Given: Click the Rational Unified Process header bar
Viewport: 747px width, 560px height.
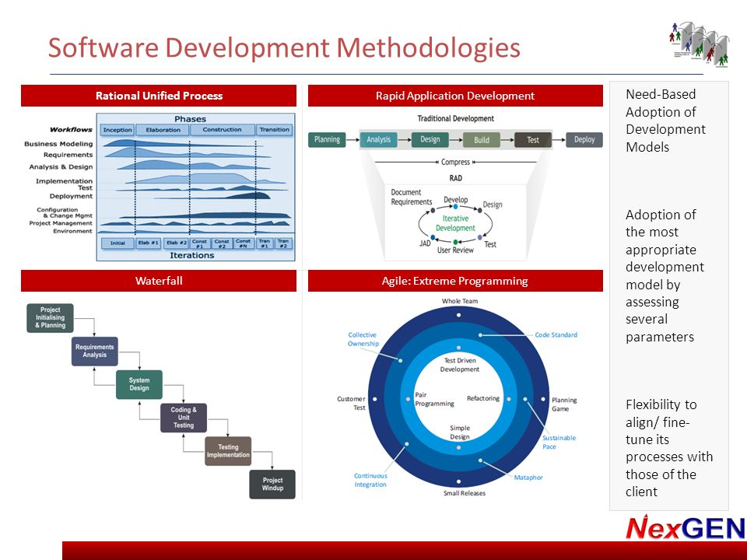Looking at the screenshot, I should click(159, 96).
